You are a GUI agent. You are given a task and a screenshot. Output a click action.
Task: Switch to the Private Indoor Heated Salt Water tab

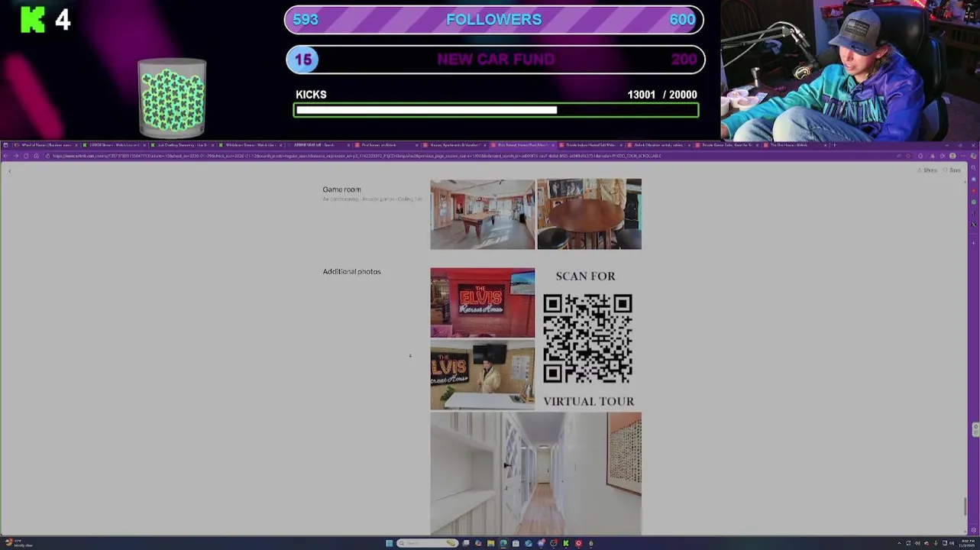click(592, 145)
